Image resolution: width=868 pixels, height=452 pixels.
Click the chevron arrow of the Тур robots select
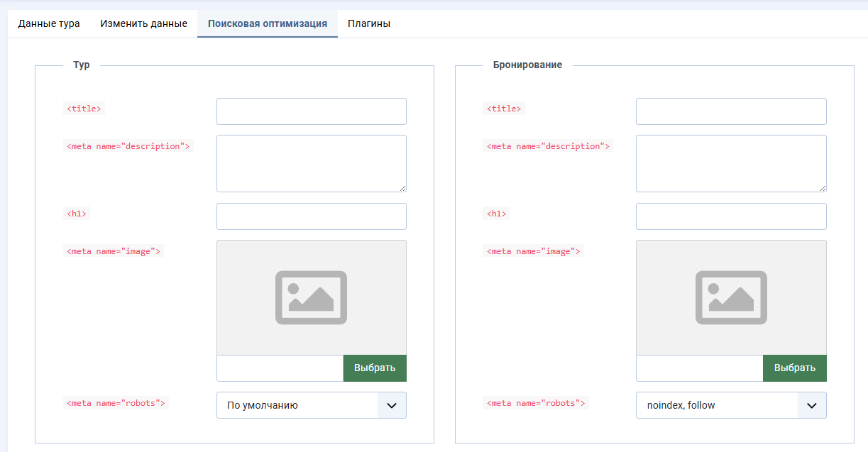pyautogui.click(x=392, y=405)
